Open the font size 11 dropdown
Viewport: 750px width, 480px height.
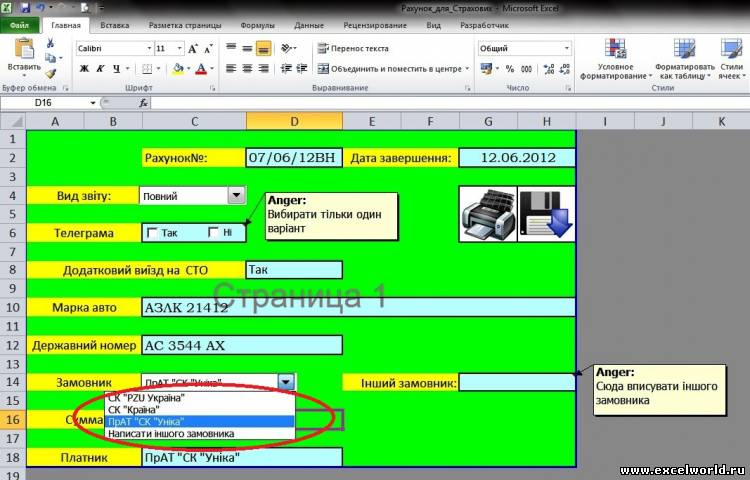(x=180, y=48)
